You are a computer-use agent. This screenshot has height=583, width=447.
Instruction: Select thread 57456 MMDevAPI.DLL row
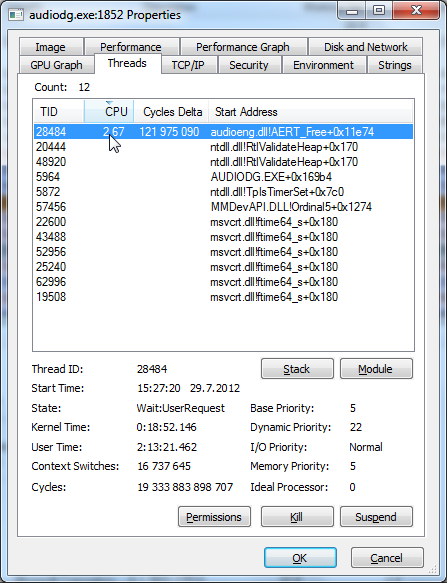[x=223, y=207]
